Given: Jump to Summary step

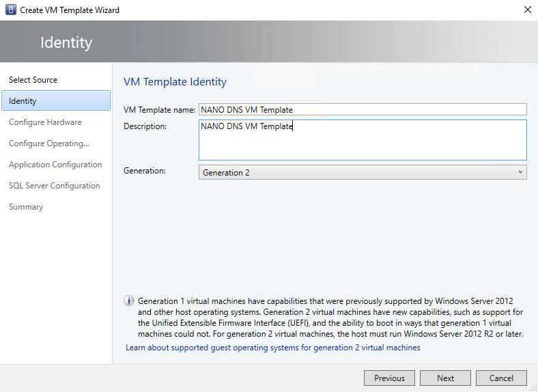Looking at the screenshot, I should click(x=26, y=207).
